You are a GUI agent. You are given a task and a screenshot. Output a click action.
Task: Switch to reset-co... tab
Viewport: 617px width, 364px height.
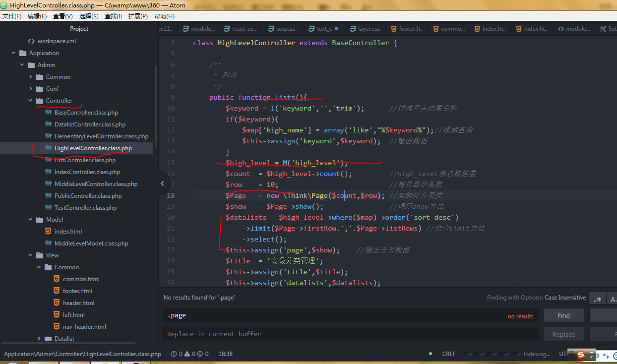point(241,29)
